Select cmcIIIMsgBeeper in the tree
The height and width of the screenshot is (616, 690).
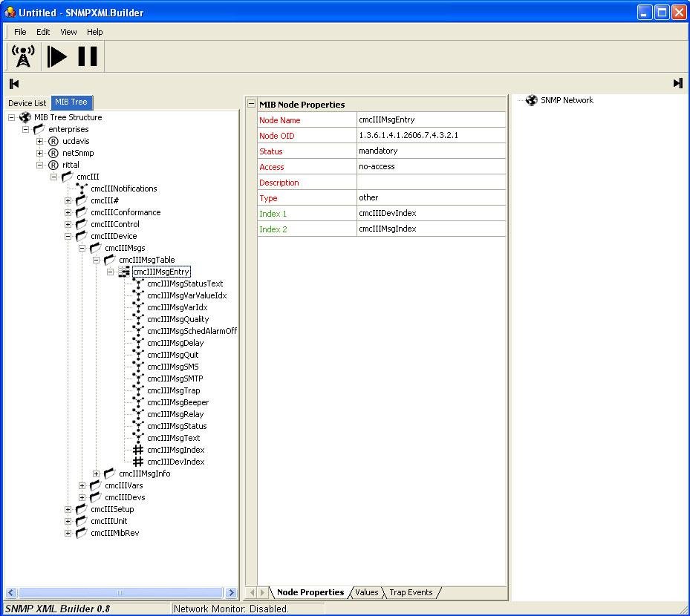coord(178,402)
